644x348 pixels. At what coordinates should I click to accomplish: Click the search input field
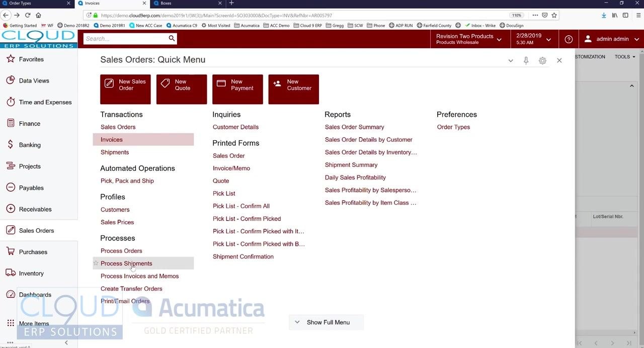pyautogui.click(x=125, y=39)
